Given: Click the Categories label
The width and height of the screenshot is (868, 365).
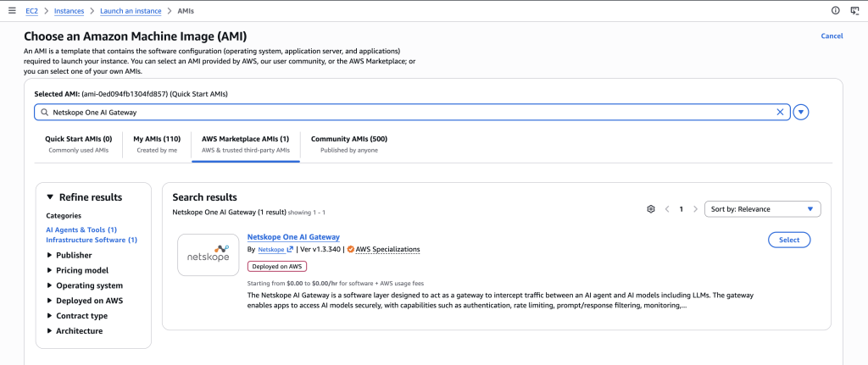Looking at the screenshot, I should click(x=64, y=216).
